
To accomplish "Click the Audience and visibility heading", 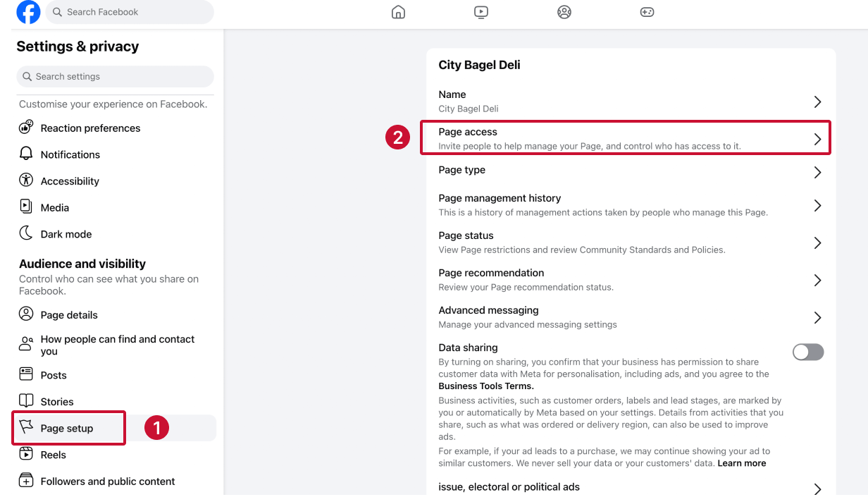I will pos(82,264).
